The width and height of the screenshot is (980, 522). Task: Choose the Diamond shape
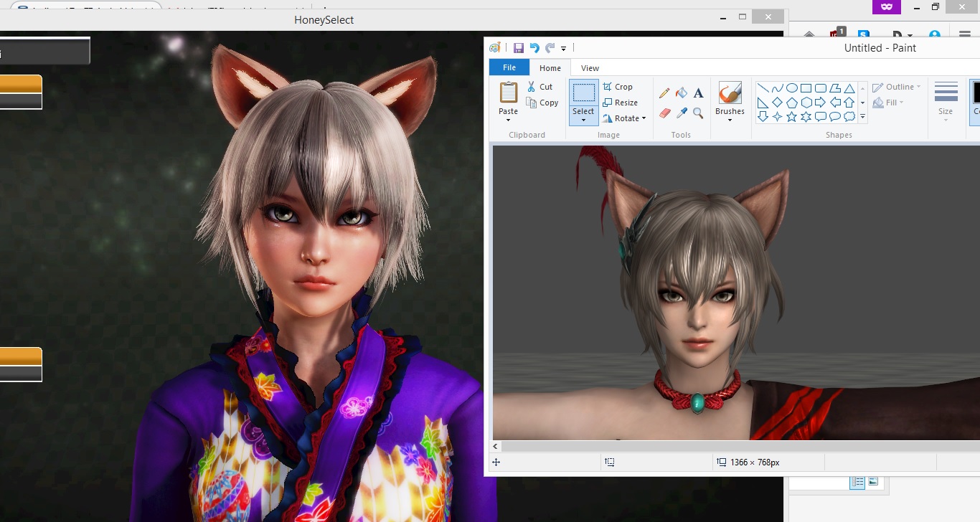point(778,103)
